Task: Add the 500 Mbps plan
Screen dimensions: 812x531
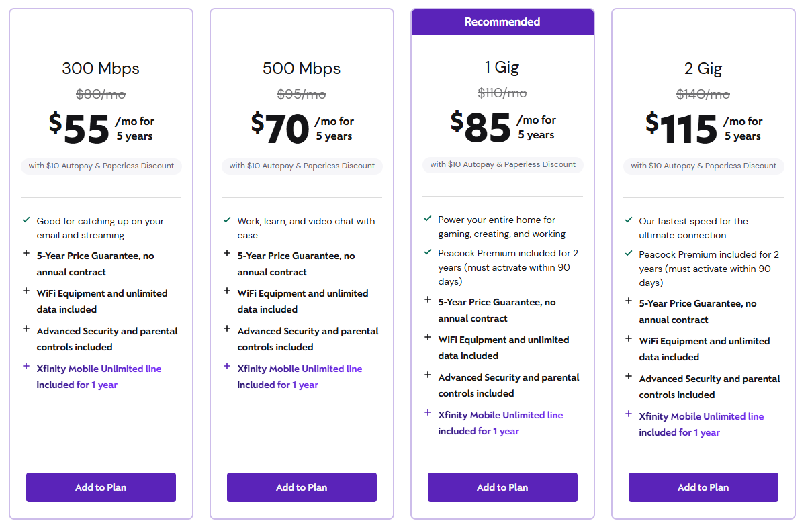Action: point(302,487)
